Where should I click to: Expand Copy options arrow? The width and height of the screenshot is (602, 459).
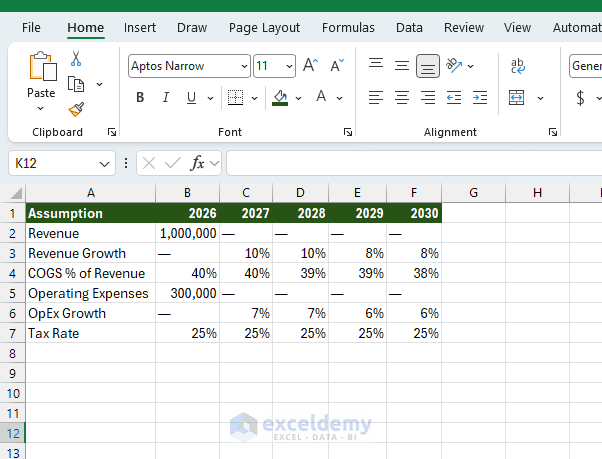99,84
